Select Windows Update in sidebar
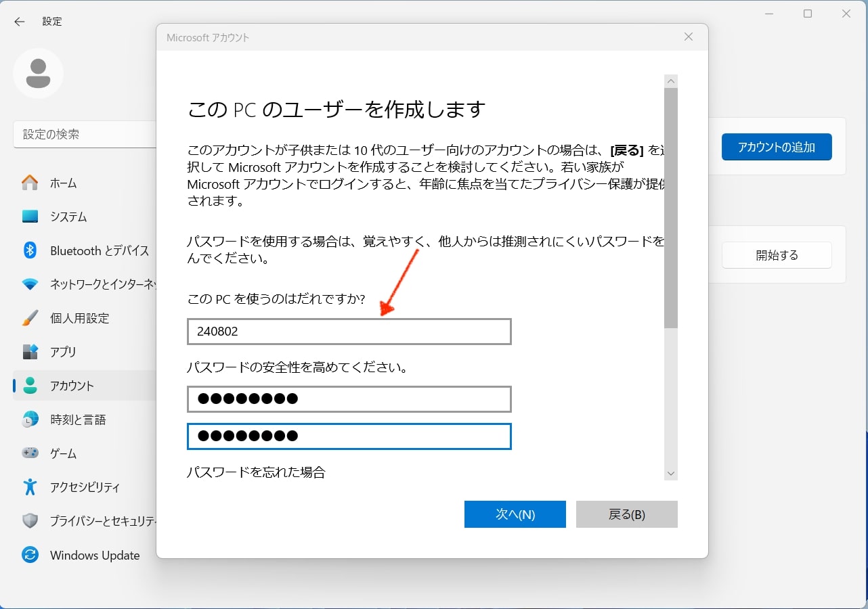This screenshot has width=868, height=609. click(x=85, y=555)
